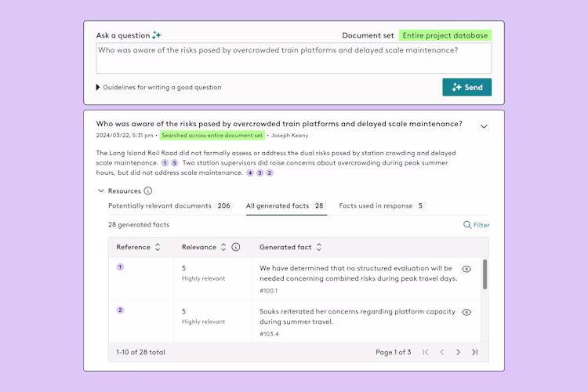The width and height of the screenshot is (588, 392).
Task: Click the #103.4 document reference
Action: click(269, 334)
